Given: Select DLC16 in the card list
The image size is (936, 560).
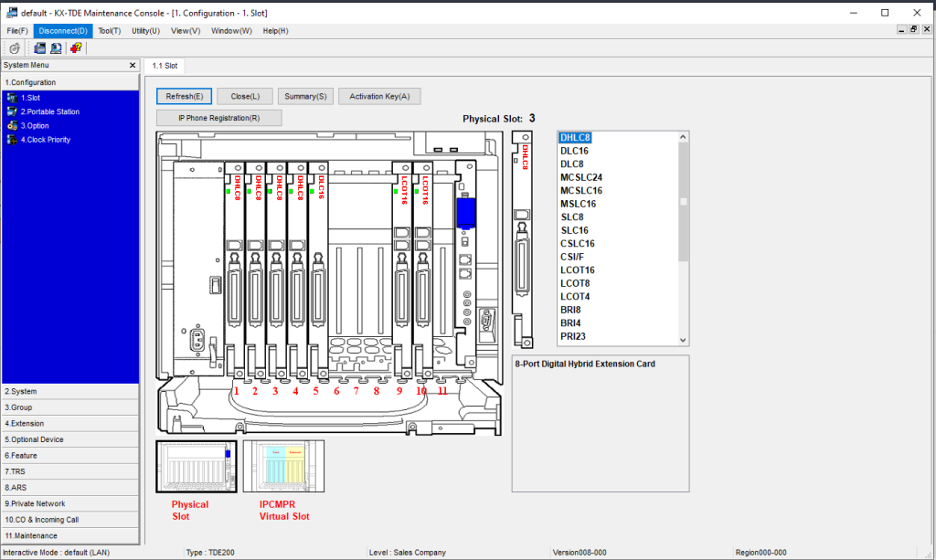Looking at the screenshot, I should (x=574, y=151).
